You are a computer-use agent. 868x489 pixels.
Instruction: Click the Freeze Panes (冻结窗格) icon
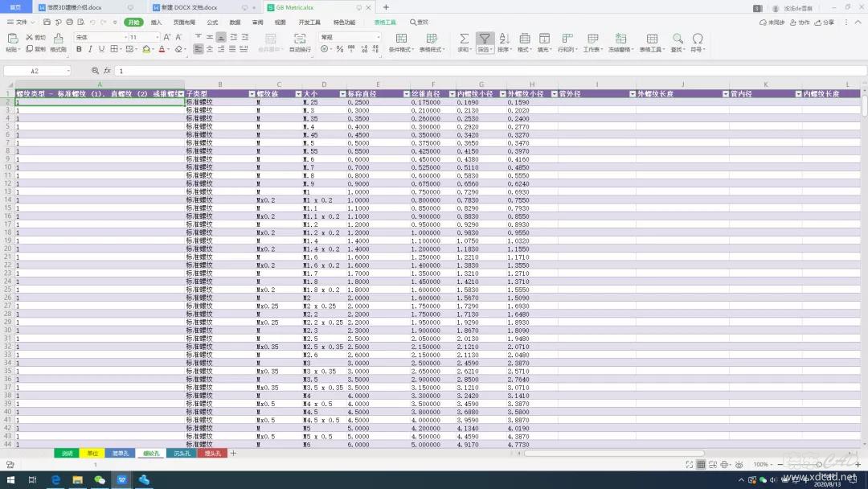(620, 39)
